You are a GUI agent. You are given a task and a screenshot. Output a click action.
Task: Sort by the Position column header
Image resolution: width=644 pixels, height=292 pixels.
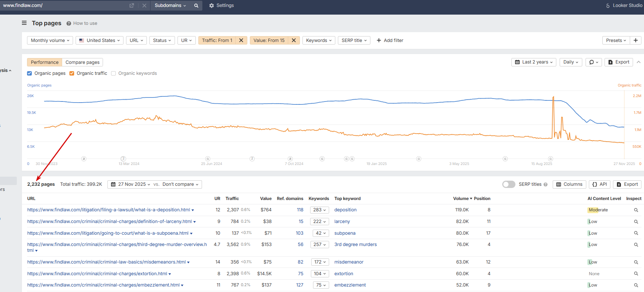pyautogui.click(x=482, y=199)
